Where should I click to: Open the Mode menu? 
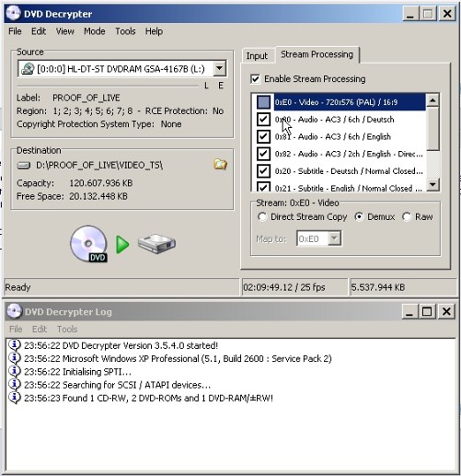(x=95, y=31)
